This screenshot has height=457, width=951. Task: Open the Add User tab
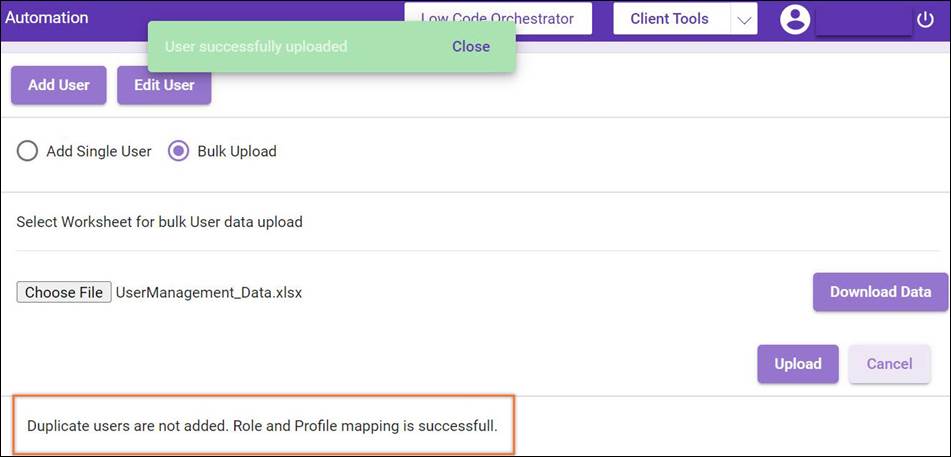(x=59, y=85)
